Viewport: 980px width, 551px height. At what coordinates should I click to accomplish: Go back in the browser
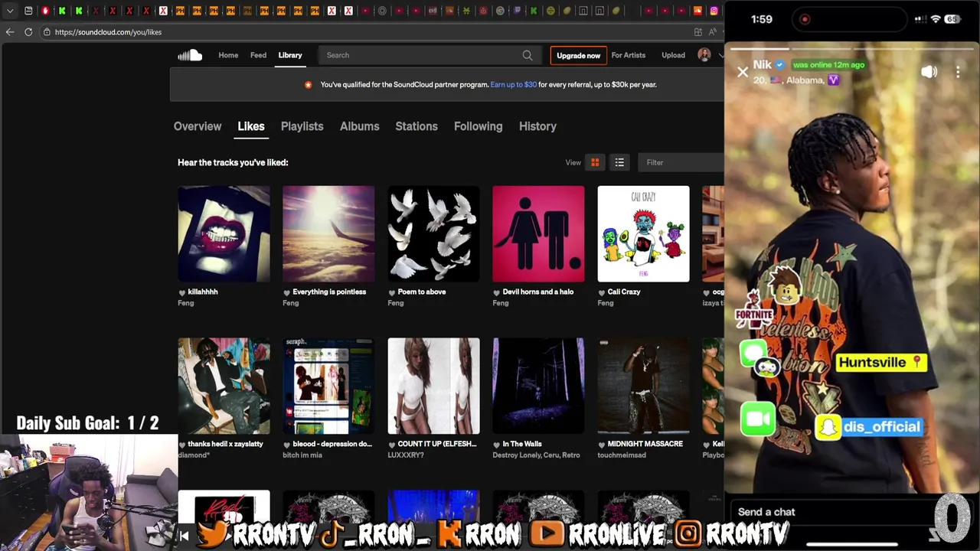9,32
